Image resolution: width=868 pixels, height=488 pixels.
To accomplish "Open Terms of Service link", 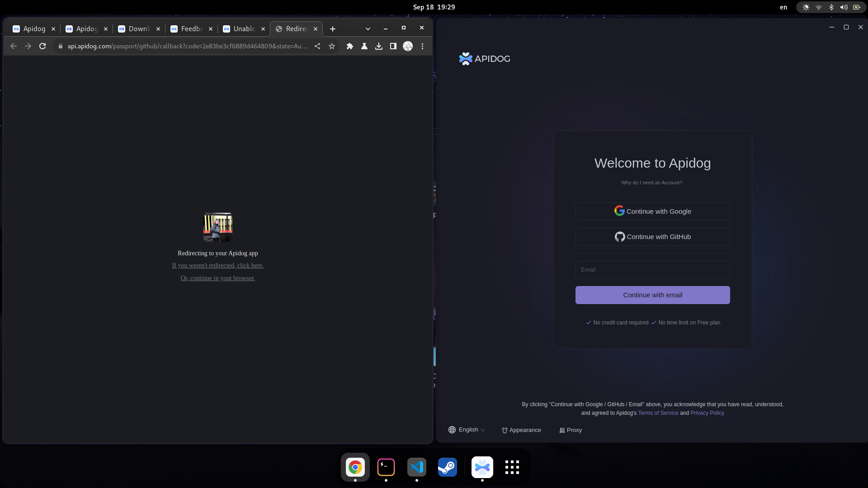I will pos(658,413).
